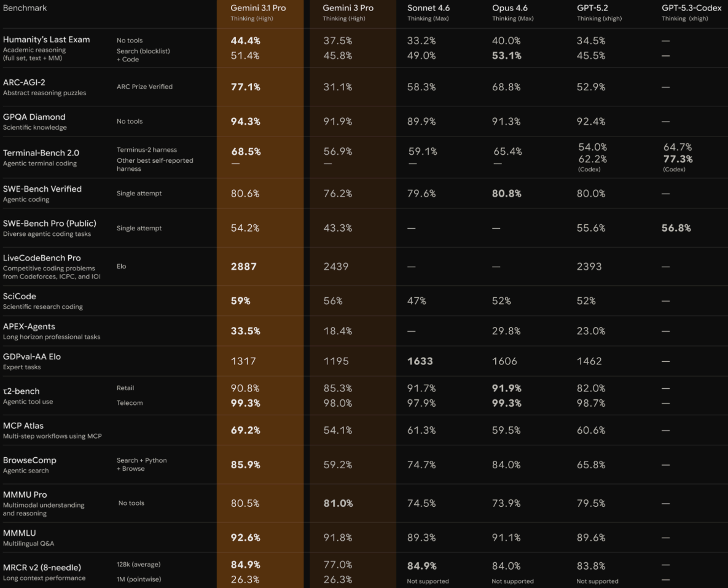Open the Humanity's Last Exam row title
Screen dimensions: 728x588
[x=46, y=40]
